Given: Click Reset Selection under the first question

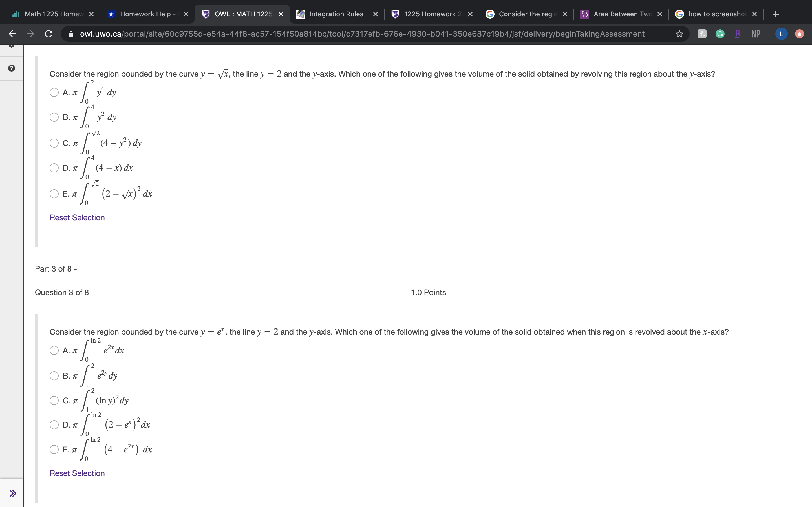Looking at the screenshot, I should click(x=77, y=218).
